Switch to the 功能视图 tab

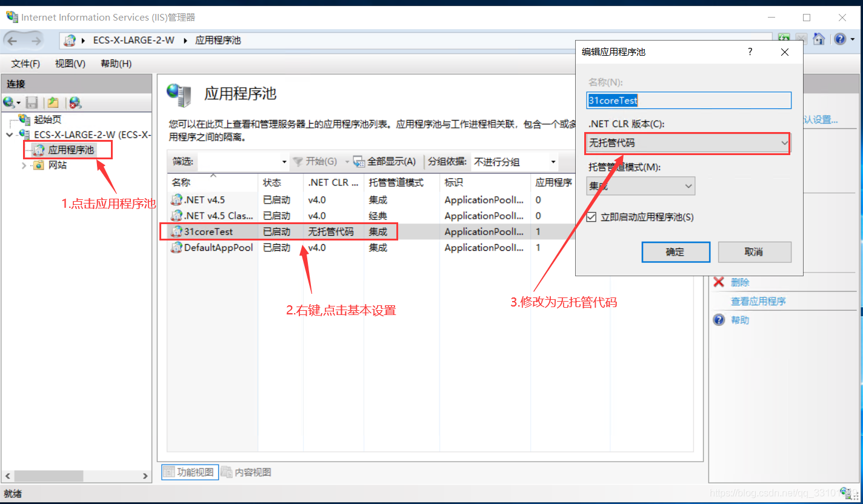pyautogui.click(x=189, y=472)
